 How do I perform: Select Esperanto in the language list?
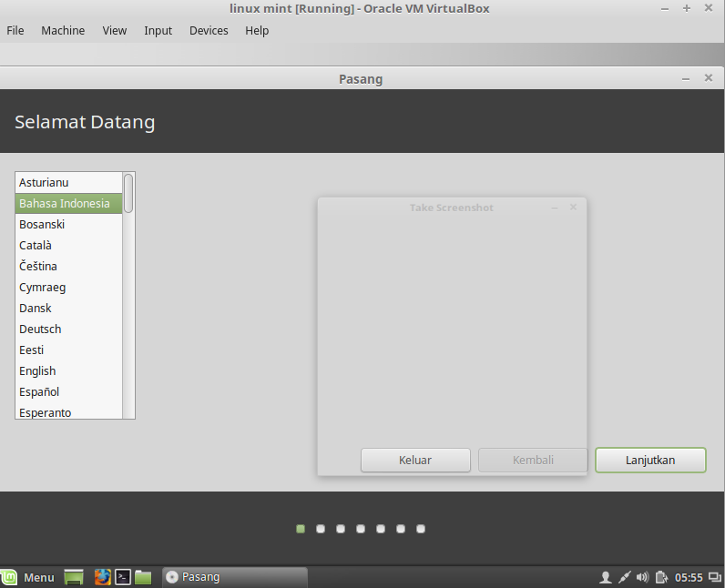(68, 411)
